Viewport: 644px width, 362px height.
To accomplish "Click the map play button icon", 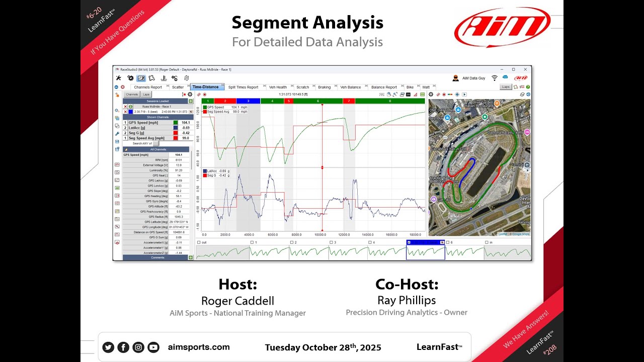I will (464, 95).
